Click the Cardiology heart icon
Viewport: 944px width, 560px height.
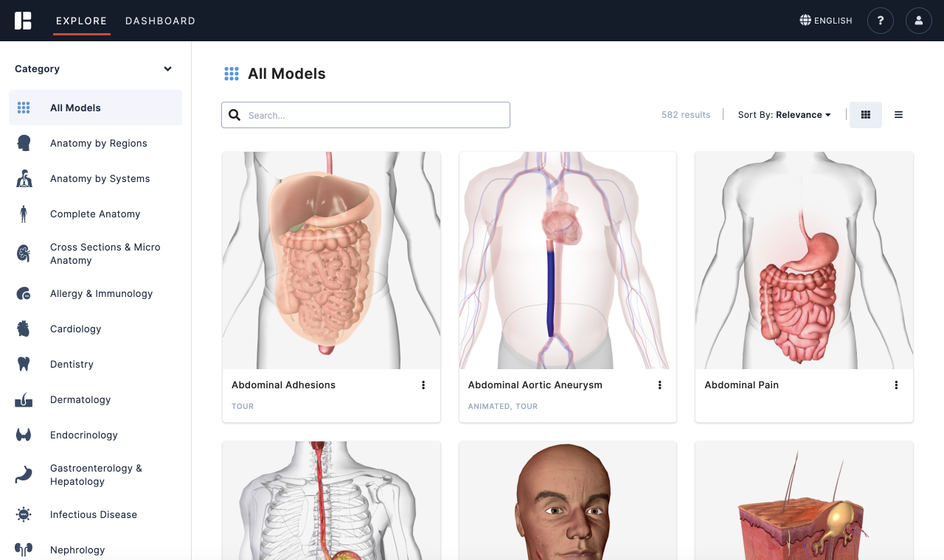click(x=24, y=329)
